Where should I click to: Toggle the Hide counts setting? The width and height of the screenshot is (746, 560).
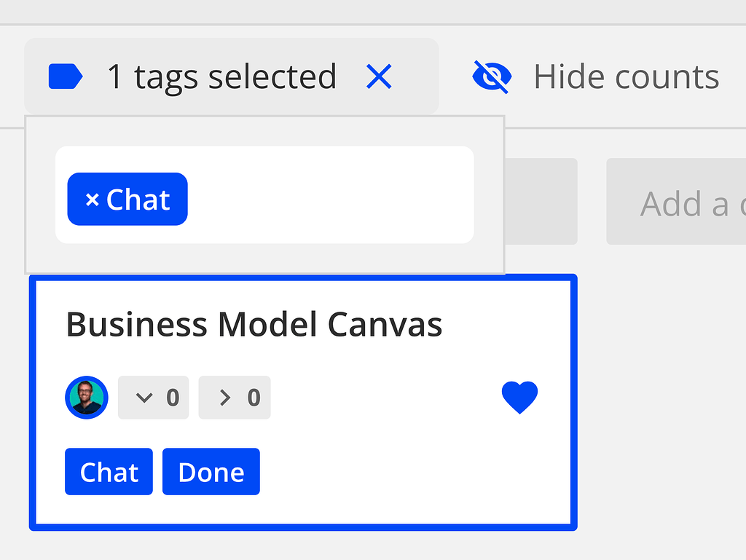tap(627, 76)
